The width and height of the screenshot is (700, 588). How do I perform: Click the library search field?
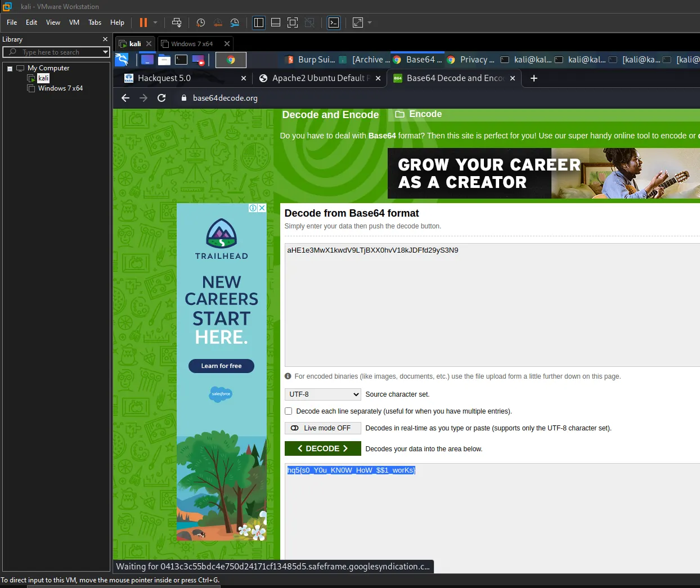(52, 52)
